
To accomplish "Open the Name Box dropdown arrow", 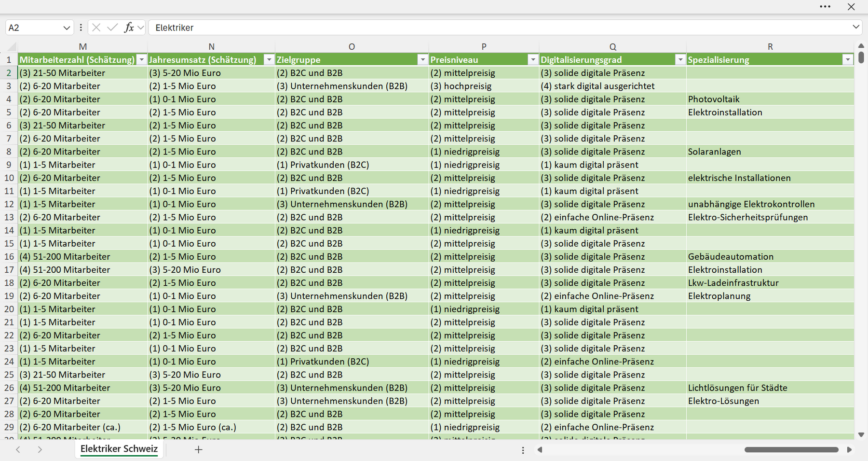I will point(67,28).
